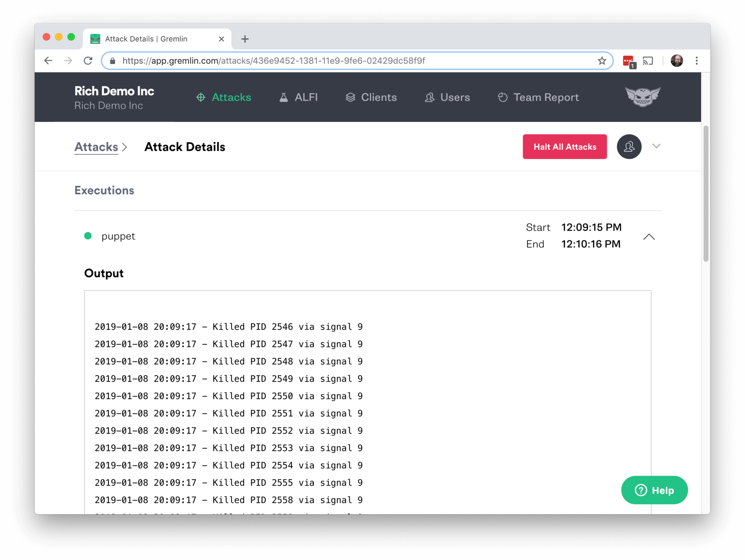The height and width of the screenshot is (560, 745).
Task: Open the user account avatar icon
Action: 629,147
